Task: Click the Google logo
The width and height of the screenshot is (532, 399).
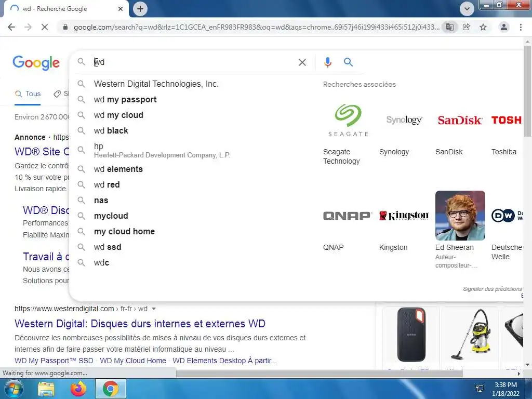Action: (36, 63)
